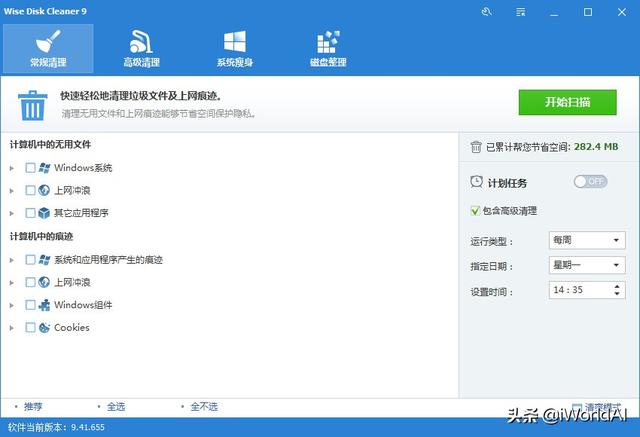Image resolution: width=640 pixels, height=437 pixels.
Task: Open the 常规清理 tab
Action: [48, 49]
